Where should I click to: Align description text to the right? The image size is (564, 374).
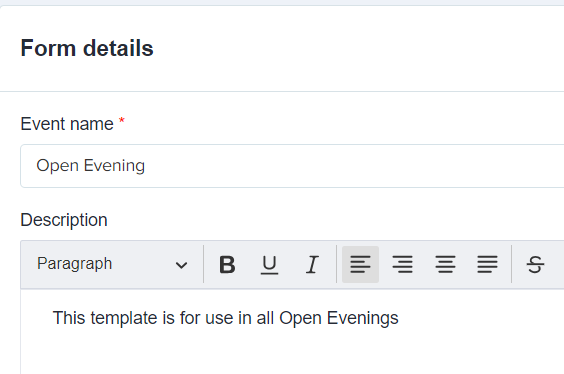pyautogui.click(x=402, y=264)
